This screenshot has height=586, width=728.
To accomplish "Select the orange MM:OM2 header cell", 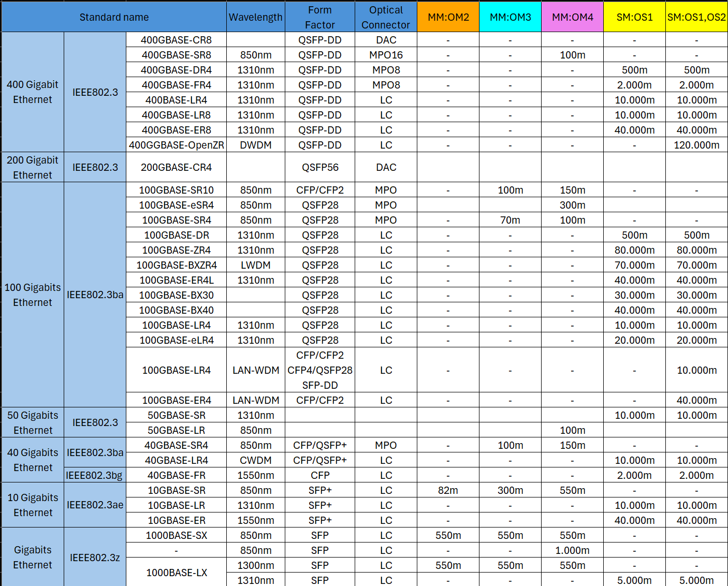I will click(448, 17).
